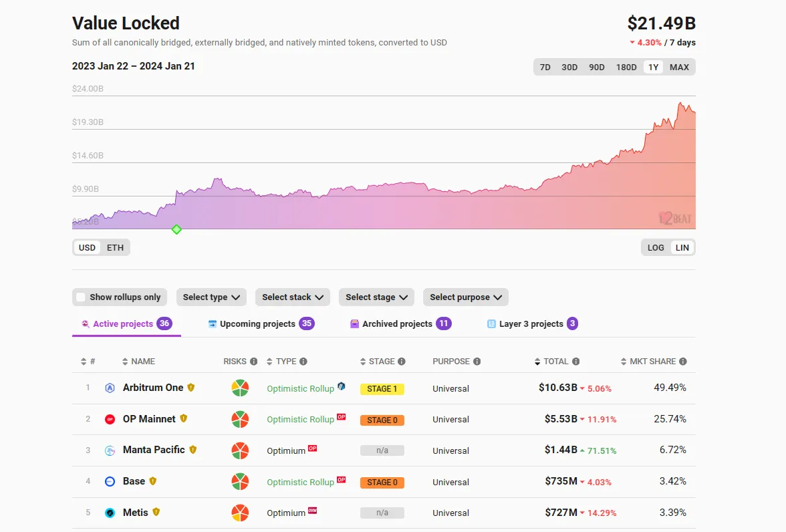Image resolution: width=786 pixels, height=532 pixels.
Task: Switch chart scale to LOG
Action: point(656,247)
